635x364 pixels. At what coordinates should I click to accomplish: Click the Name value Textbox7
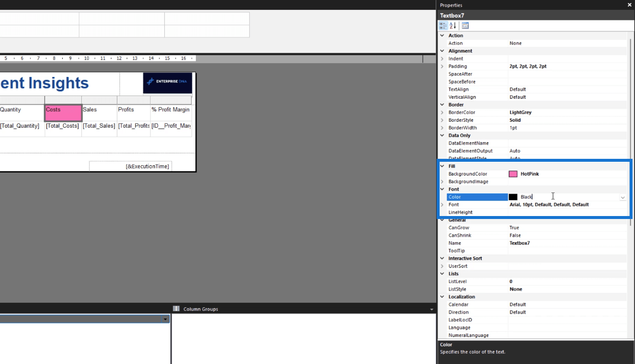[x=520, y=243]
